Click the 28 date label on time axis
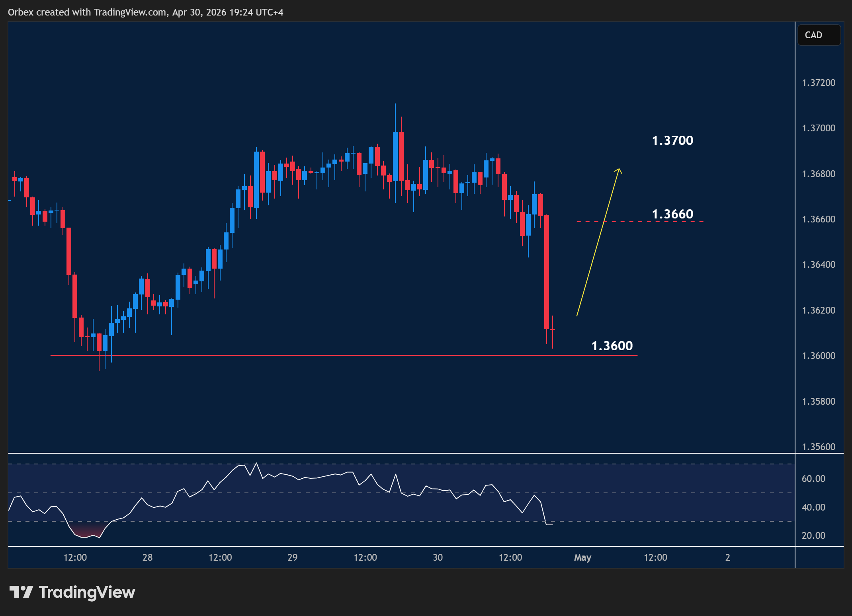The width and height of the screenshot is (852, 616). [x=147, y=558]
